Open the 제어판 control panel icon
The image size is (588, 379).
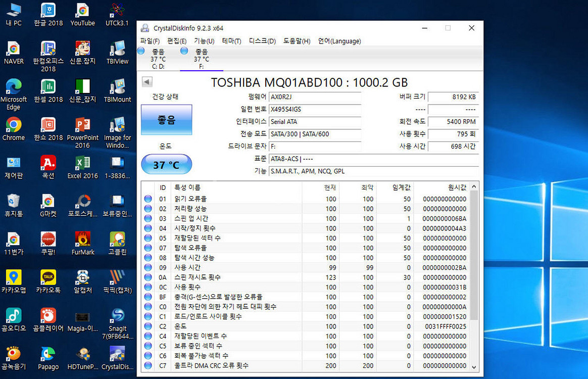click(14, 167)
